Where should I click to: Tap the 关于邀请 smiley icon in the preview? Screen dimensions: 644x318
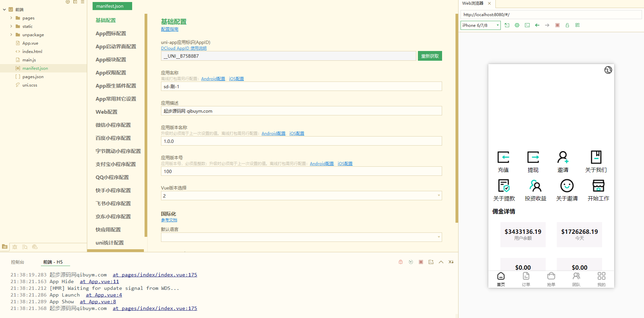pyautogui.click(x=567, y=185)
